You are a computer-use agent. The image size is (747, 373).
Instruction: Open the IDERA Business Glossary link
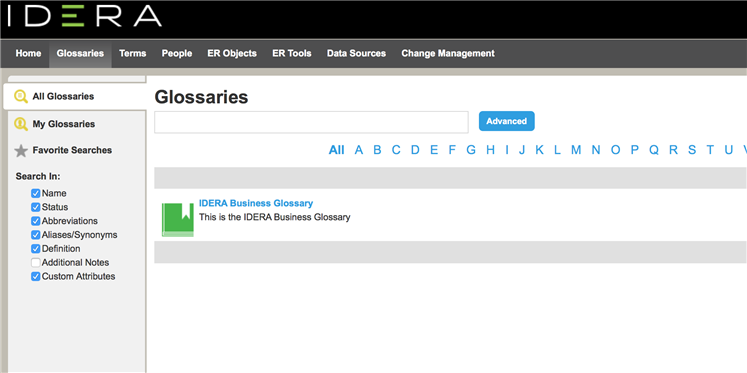pyautogui.click(x=256, y=203)
